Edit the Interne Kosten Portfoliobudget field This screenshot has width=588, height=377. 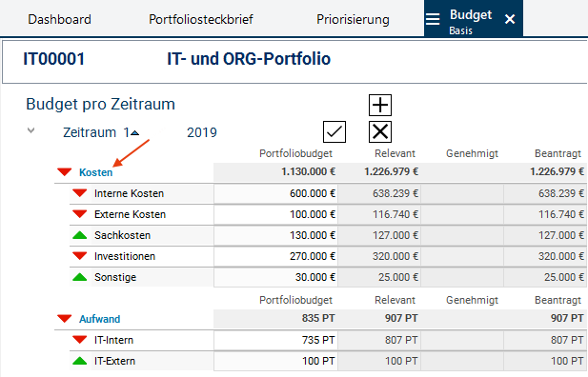275,193
